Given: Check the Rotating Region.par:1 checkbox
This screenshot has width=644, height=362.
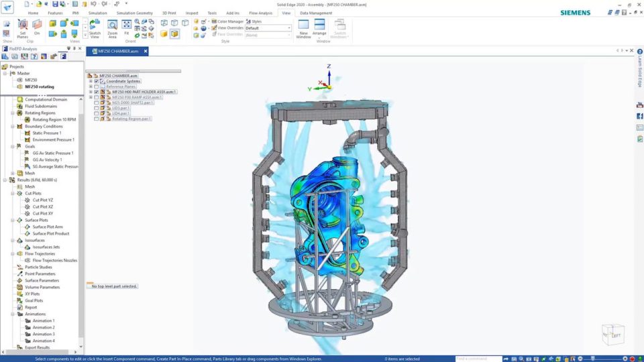Looking at the screenshot, I should click(x=97, y=119).
